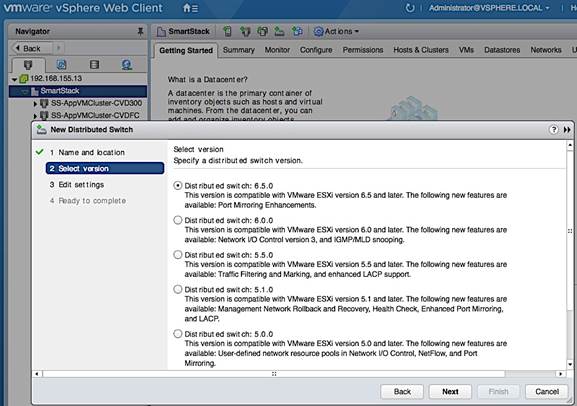Click the vCenter 192.168.155.13 icon
The image size is (577, 406).
pos(24,78)
